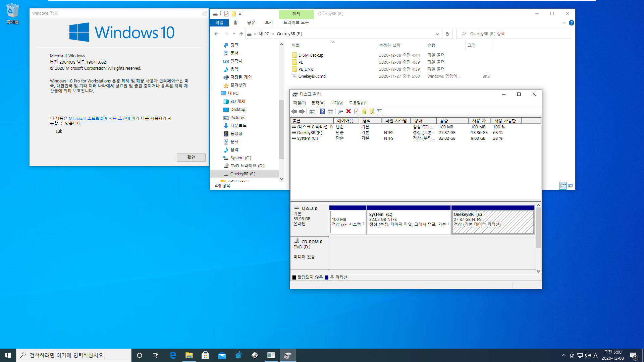Open quick access toolbar customize dropdown
Viewport: 644px width, 362px height.
(x=240, y=14)
